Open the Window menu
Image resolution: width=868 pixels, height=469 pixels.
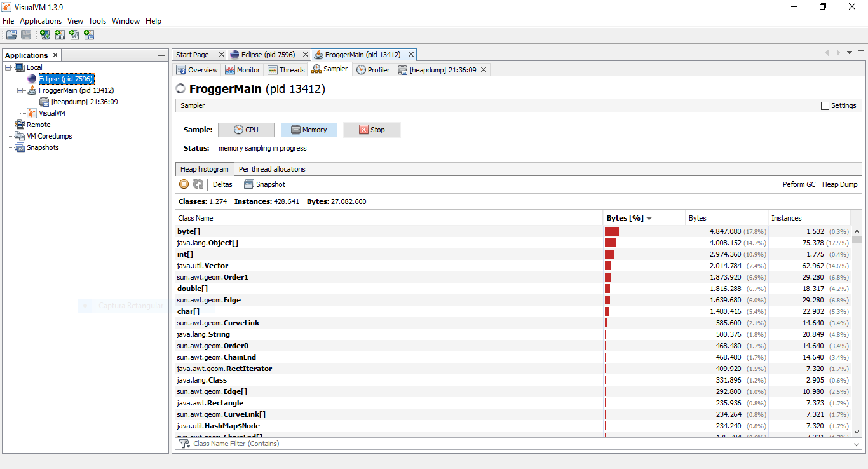[x=126, y=21]
